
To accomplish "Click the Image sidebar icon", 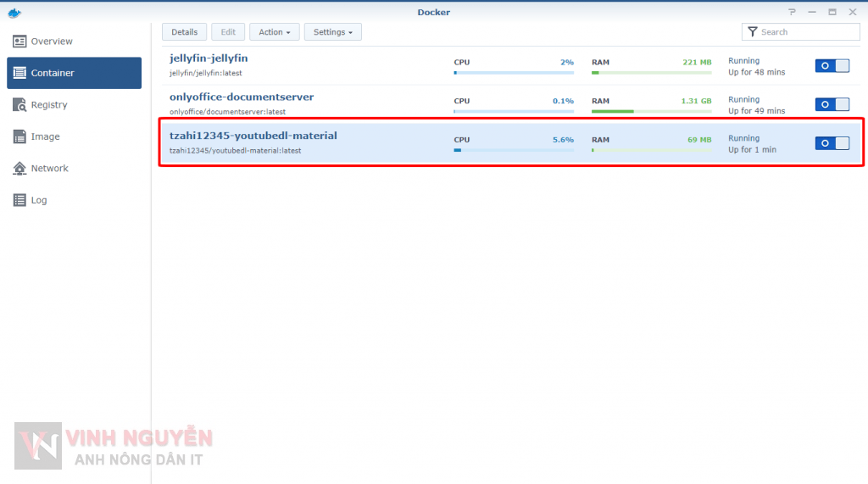I will point(19,136).
